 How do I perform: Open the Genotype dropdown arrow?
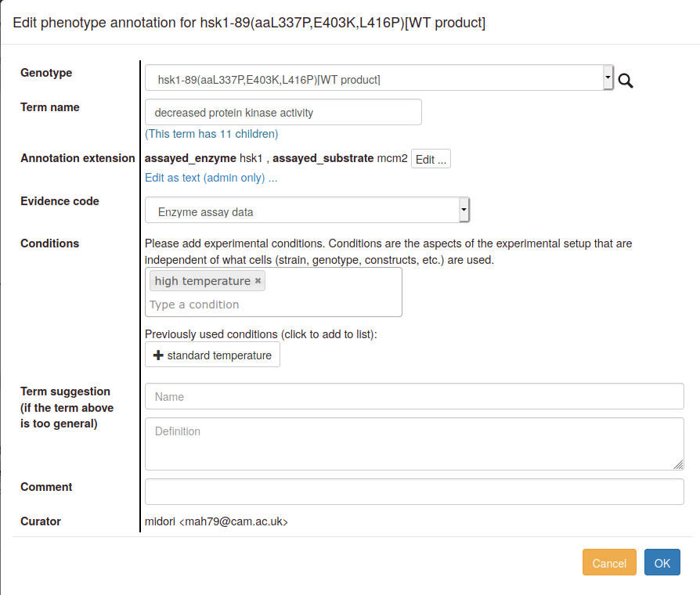click(608, 78)
